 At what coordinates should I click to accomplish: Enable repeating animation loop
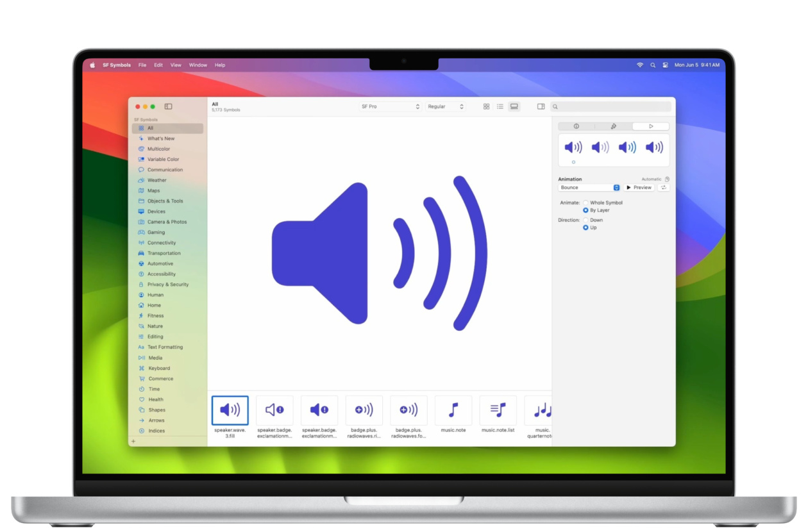(x=663, y=187)
